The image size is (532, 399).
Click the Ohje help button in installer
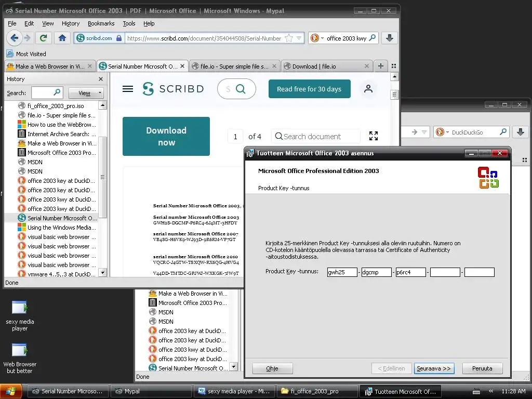(272, 368)
